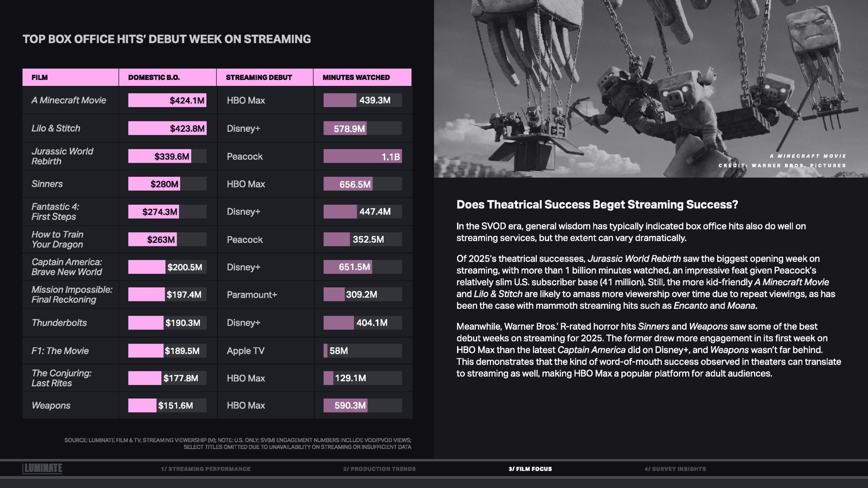The height and width of the screenshot is (488, 868).
Task: Click the $424.1M box office bar
Action: (167, 100)
